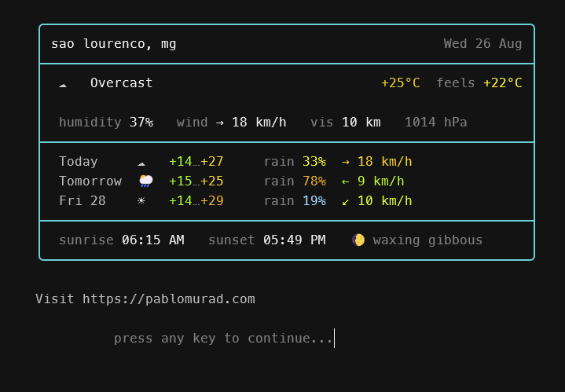Click the press any key to continue prompt
Viewport: 565px width, 392px height.
pyautogui.click(x=223, y=339)
